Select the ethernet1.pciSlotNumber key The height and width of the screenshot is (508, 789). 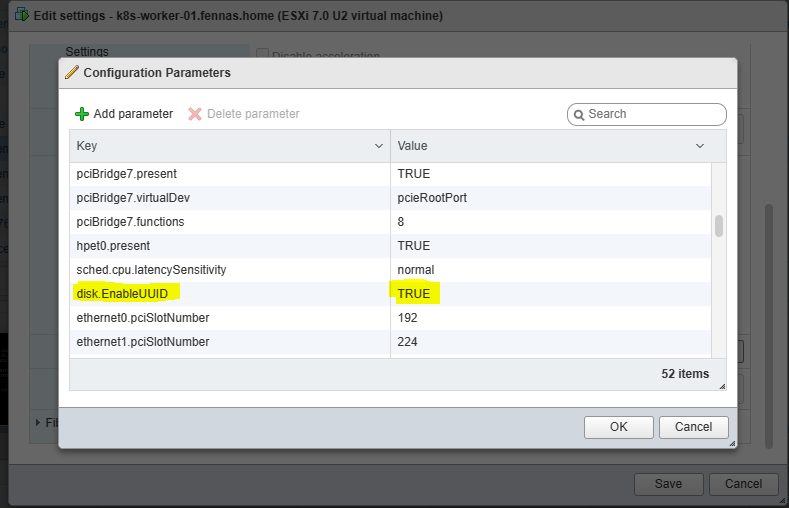pos(143,342)
